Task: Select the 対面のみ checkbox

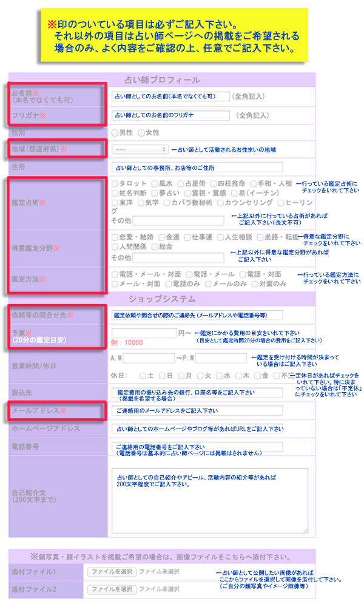Action: pos(254,283)
